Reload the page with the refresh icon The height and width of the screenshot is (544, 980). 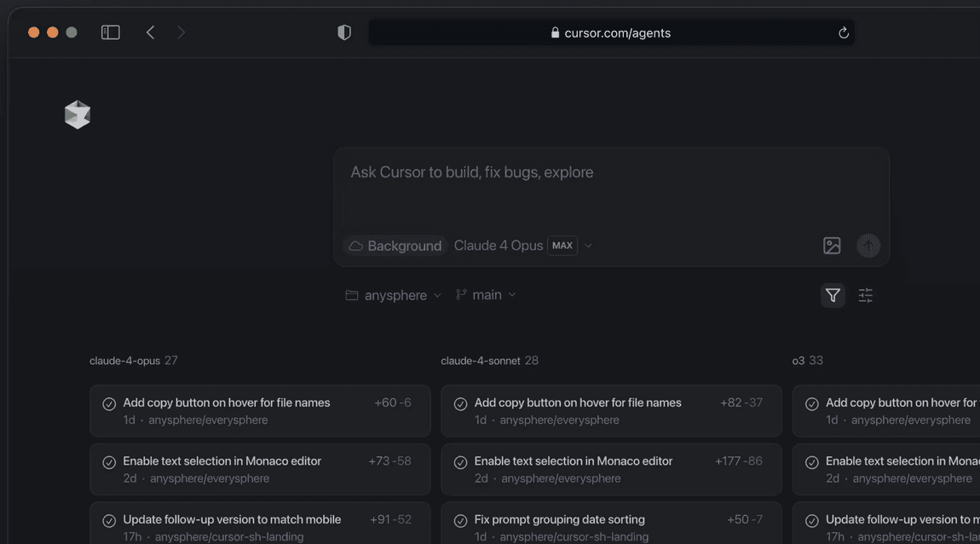843,32
